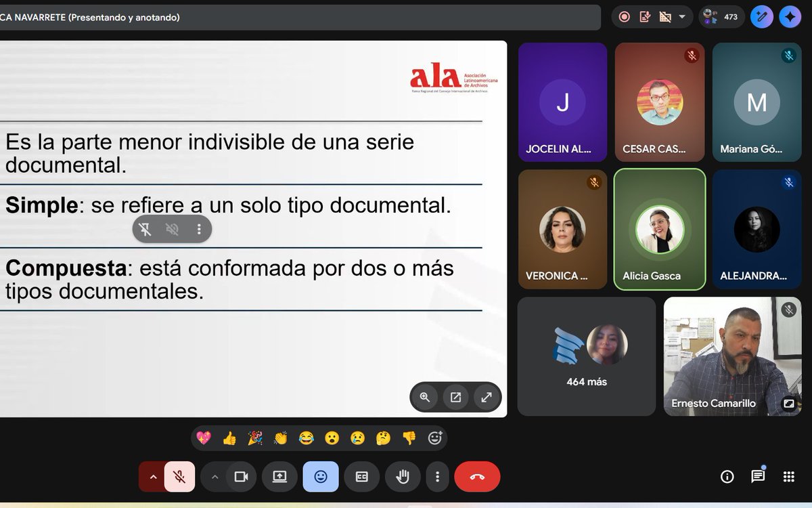812x508 pixels.
Task: Unmute the microphone in the call controls
Action: coord(179,477)
